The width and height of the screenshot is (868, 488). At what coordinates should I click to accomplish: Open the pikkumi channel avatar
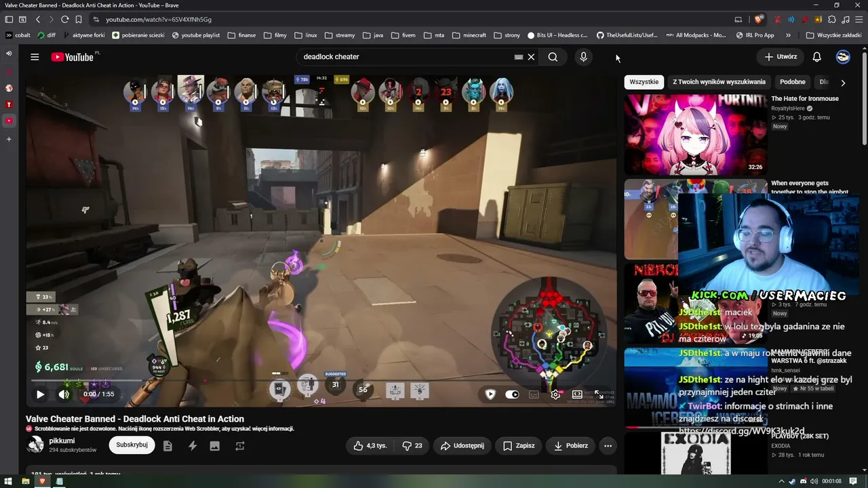pos(35,445)
